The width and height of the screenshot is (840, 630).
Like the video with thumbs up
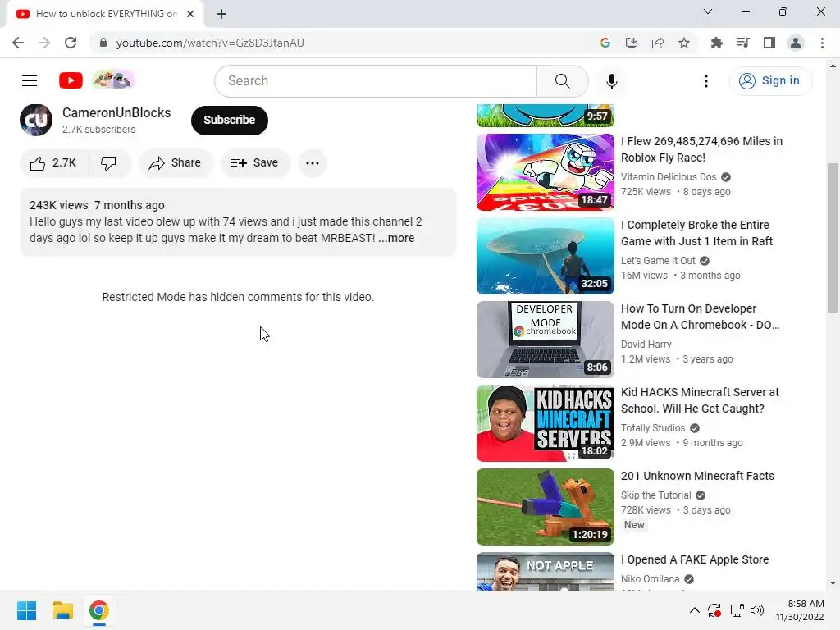[x=53, y=163]
